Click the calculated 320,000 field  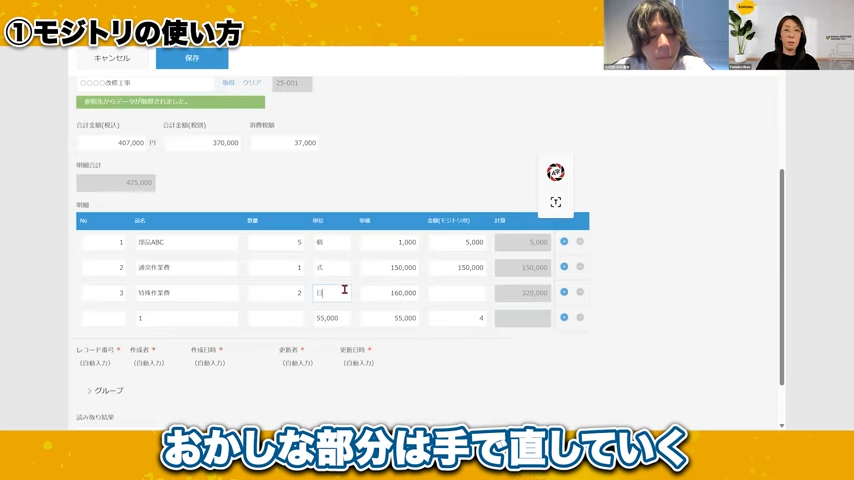(523, 293)
